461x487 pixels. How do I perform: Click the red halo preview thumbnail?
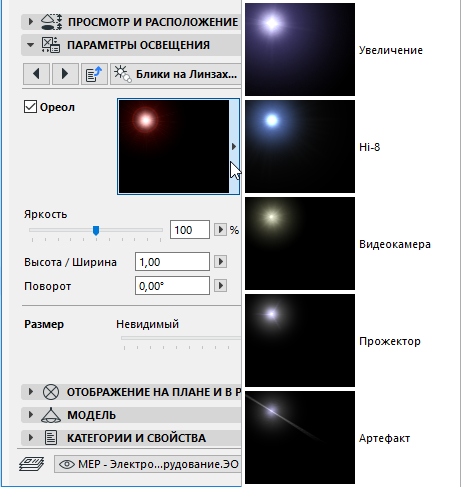(174, 146)
